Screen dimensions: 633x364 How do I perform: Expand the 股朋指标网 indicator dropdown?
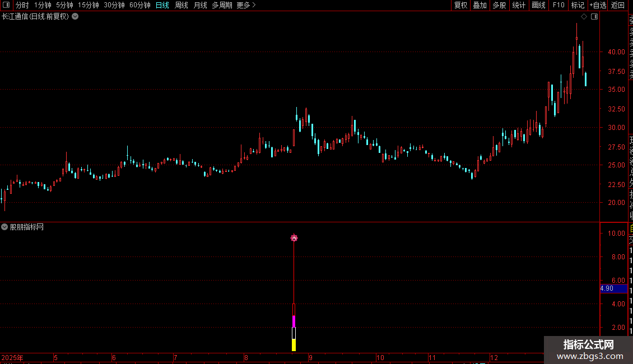tap(4, 227)
